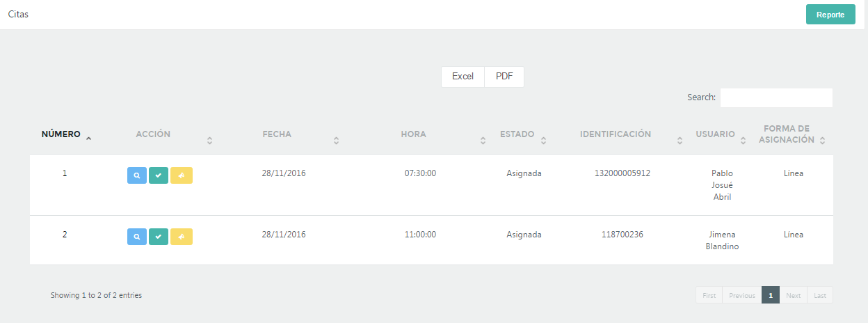Open the Reporte button
868x323 pixels.
[x=830, y=15]
